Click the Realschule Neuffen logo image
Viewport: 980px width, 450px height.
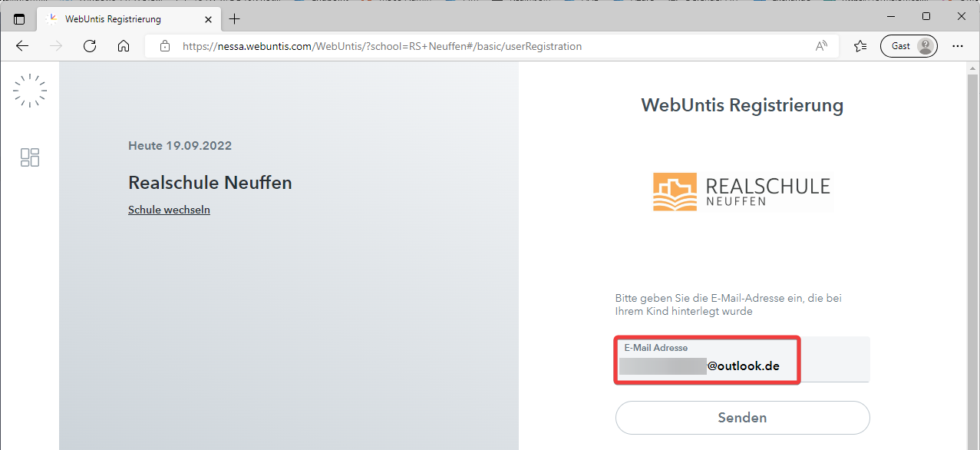point(741,191)
